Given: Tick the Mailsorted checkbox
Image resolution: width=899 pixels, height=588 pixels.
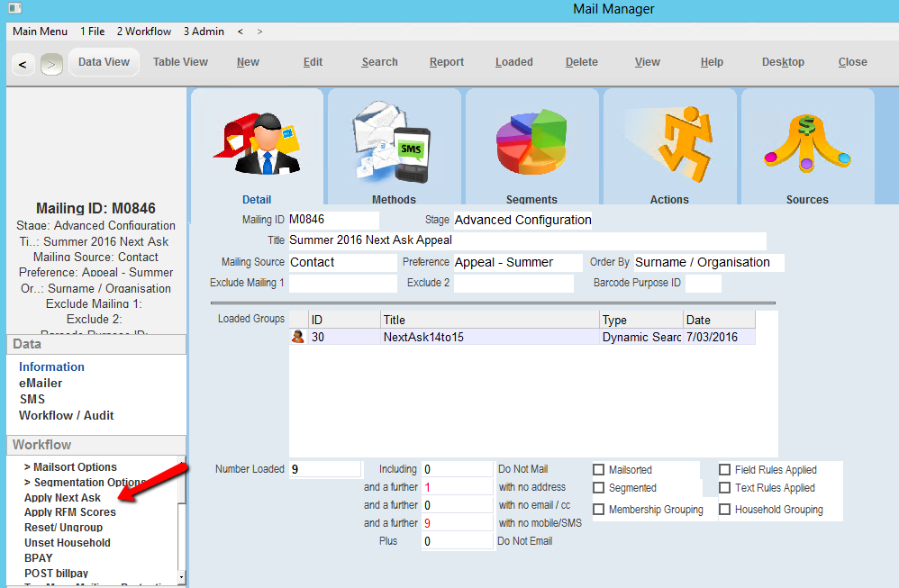Looking at the screenshot, I should [598, 470].
